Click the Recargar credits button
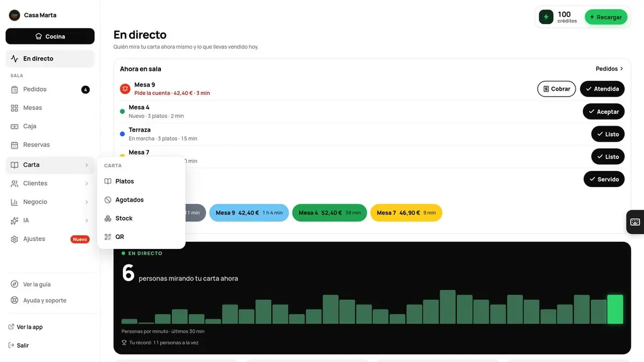The height and width of the screenshot is (362, 644). coord(606,17)
